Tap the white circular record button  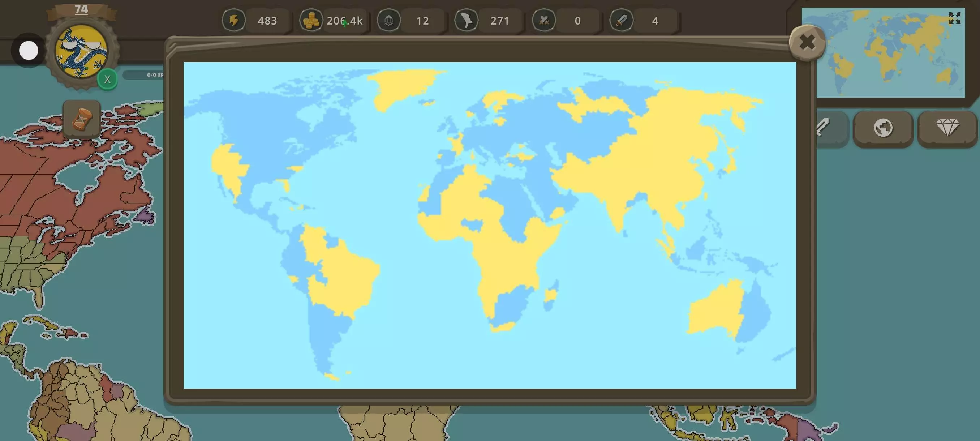29,51
